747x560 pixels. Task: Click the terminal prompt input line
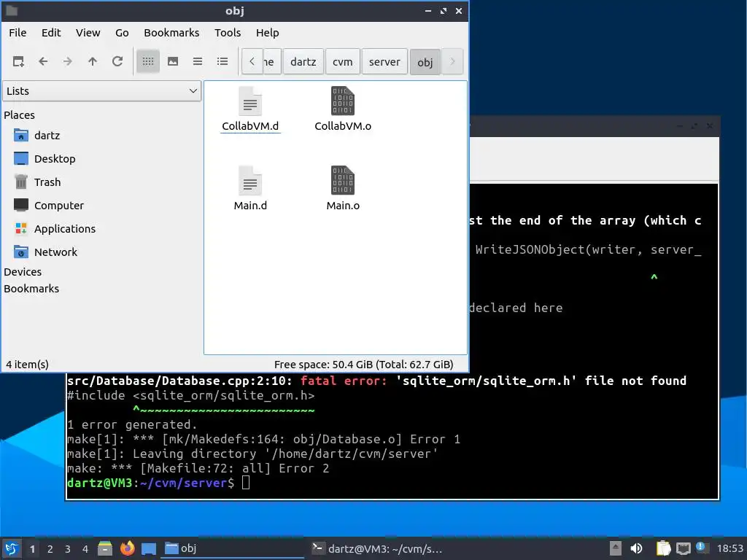click(392, 483)
